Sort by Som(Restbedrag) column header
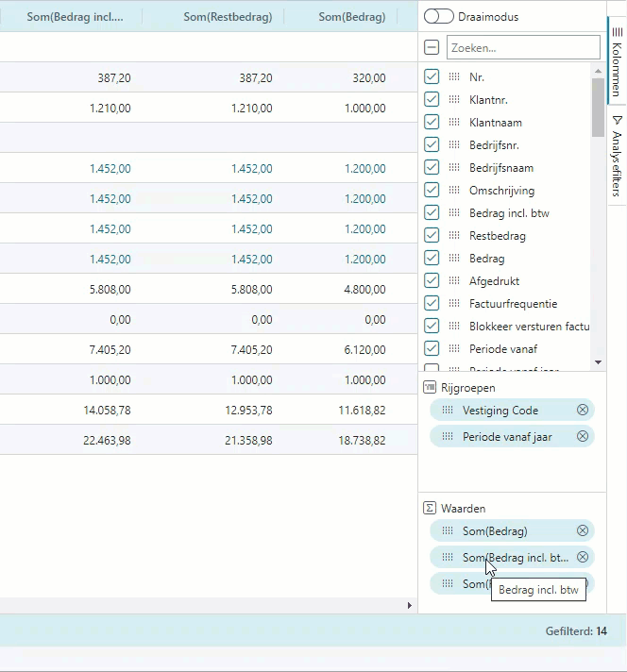 pos(228,17)
